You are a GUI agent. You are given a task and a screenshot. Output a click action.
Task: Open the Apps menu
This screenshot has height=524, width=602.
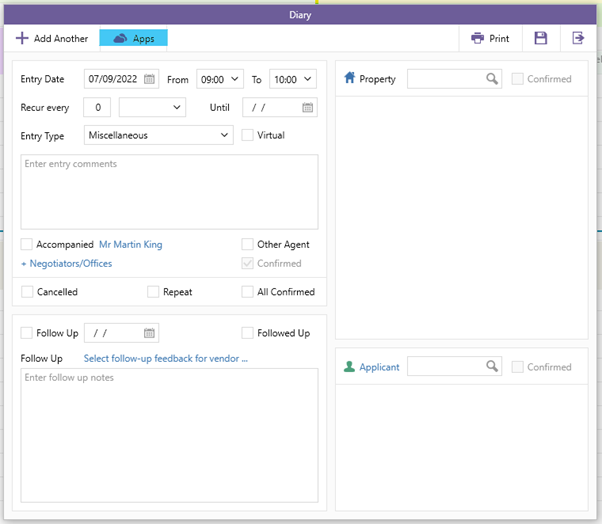pyautogui.click(x=133, y=38)
